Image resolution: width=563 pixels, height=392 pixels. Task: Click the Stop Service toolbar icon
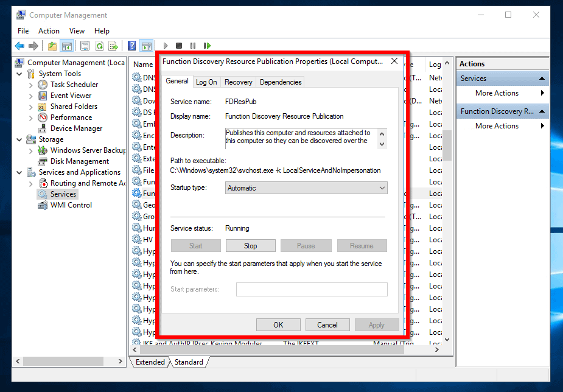tap(179, 46)
